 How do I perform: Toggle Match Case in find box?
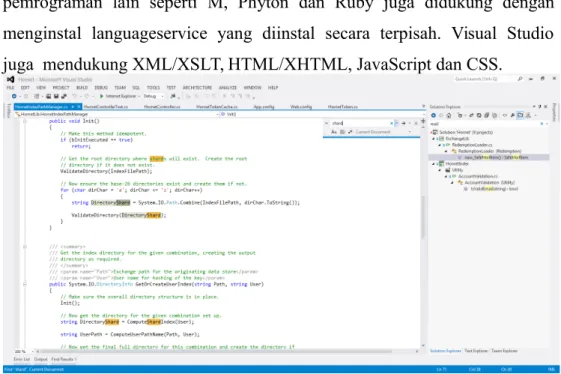point(334,132)
